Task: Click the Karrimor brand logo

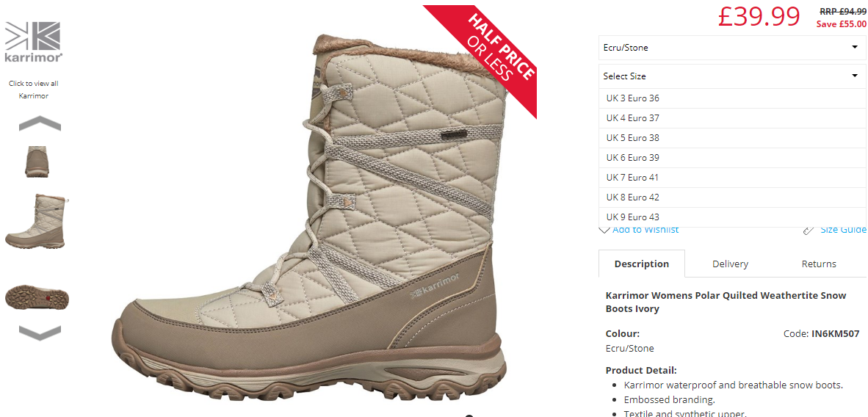Action: point(33,42)
